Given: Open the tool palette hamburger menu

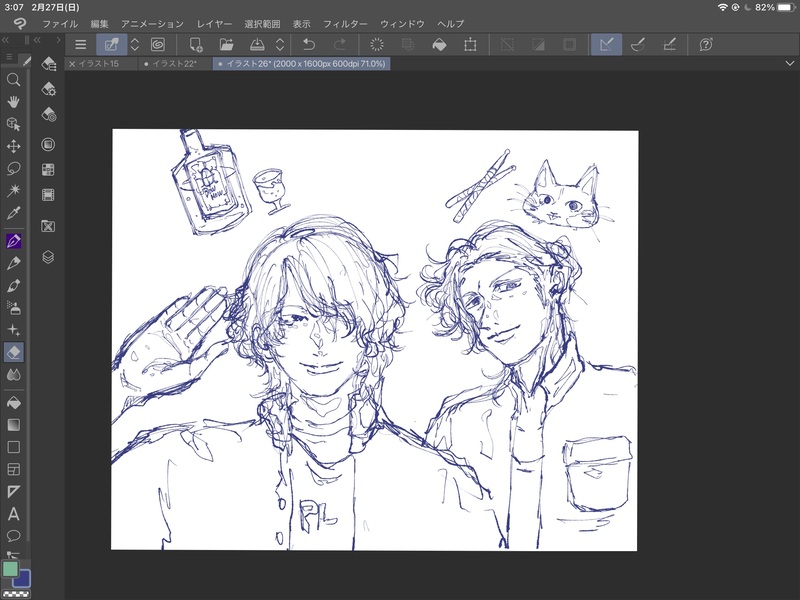Looking at the screenshot, I should [9, 57].
